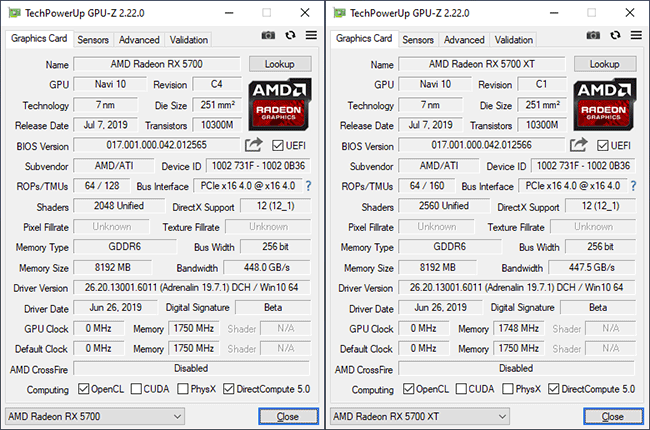The width and height of the screenshot is (650, 430).
Task: Switch to the Sensors tab in the RX 5700 window
Action: [x=93, y=40]
